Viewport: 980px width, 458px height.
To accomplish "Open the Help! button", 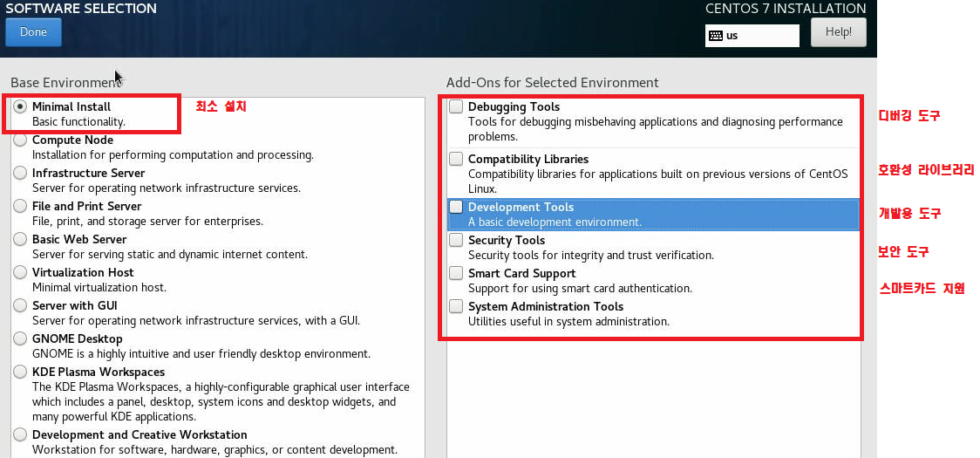I will pyautogui.click(x=838, y=32).
